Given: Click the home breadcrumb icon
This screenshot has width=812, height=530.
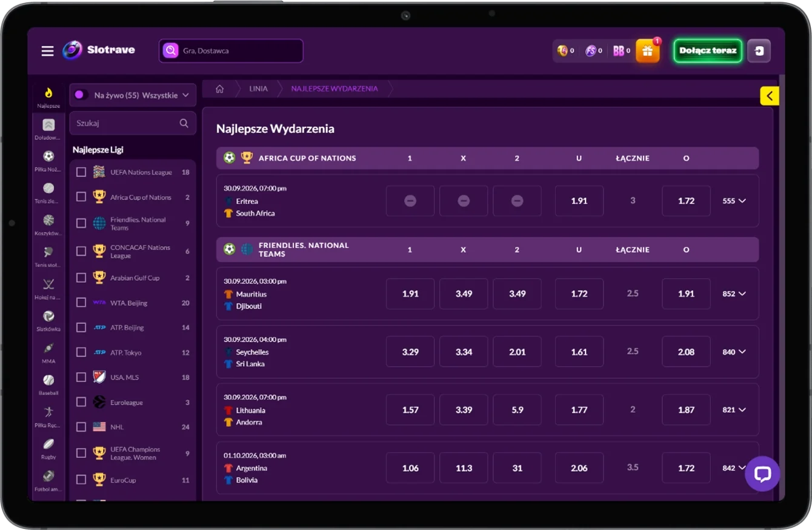Looking at the screenshot, I should (220, 89).
